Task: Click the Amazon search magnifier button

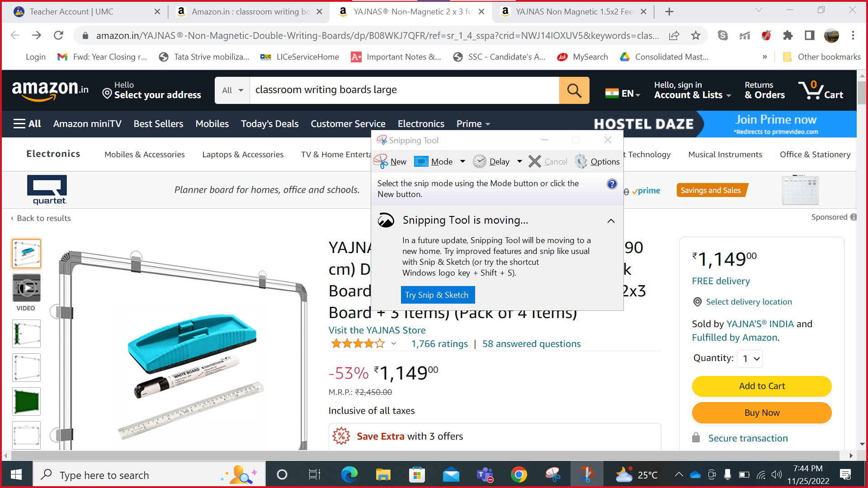Action: [574, 90]
